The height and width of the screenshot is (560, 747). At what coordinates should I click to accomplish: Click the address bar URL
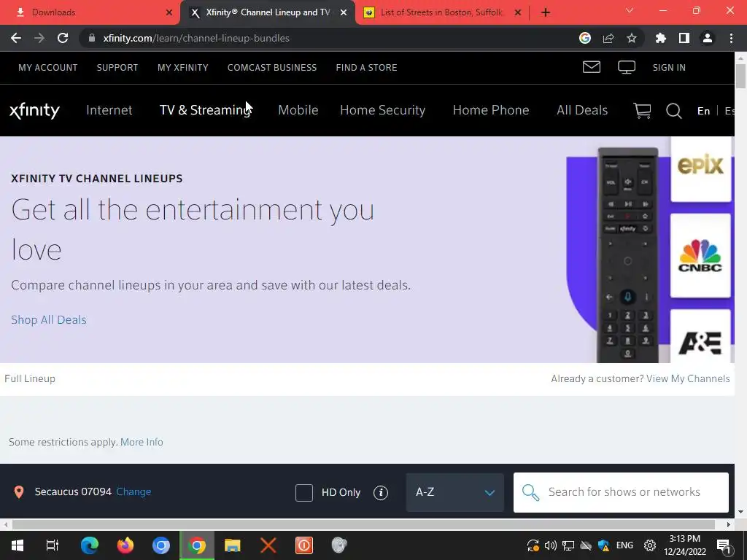point(196,38)
